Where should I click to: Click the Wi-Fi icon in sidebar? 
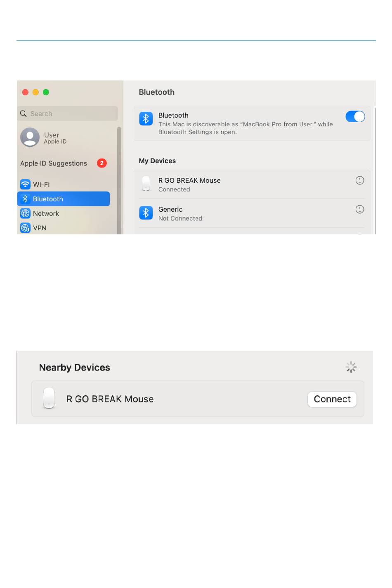[x=25, y=184]
